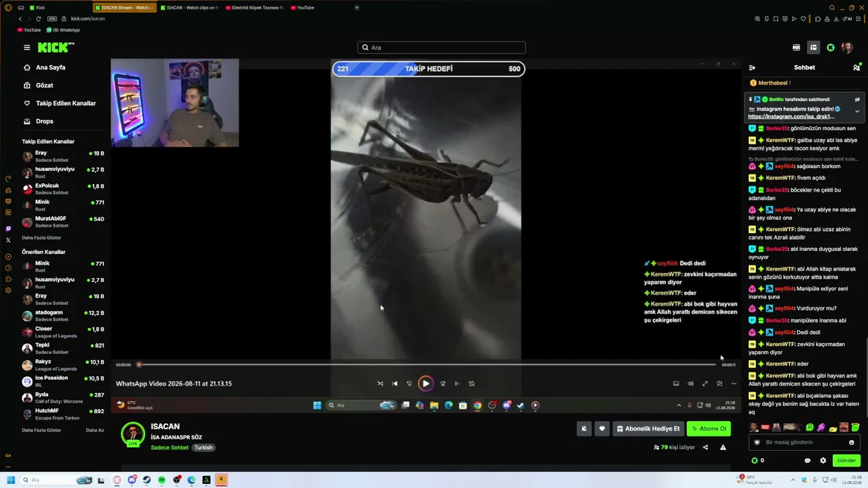This screenshot has width=868, height=488.
Task: Click the Kick search field
Action: coord(441,47)
